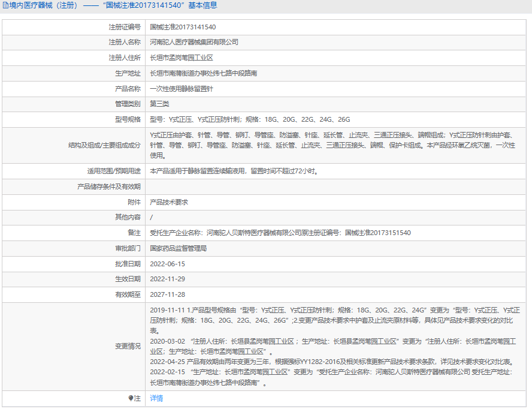Click the 附件 label
This screenshot has height=412, width=532.
pos(134,202)
